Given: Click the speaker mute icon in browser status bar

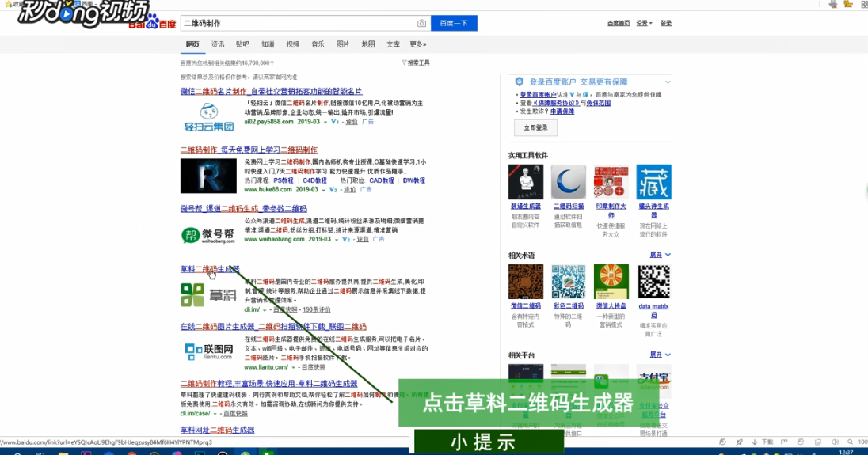Looking at the screenshot, I should 835,442.
